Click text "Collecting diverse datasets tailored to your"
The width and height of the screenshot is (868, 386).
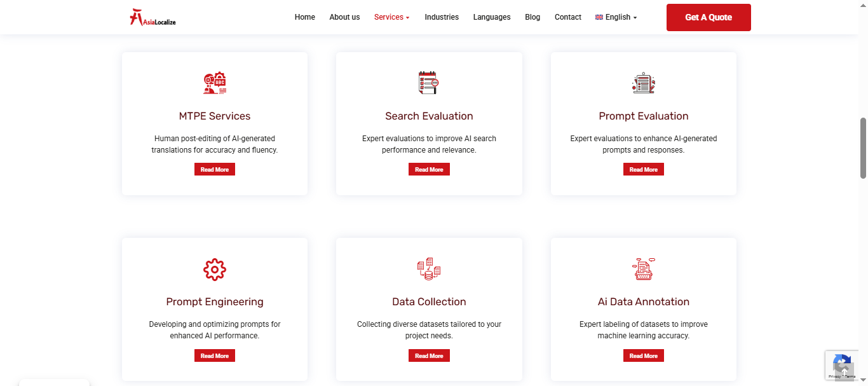point(429,324)
